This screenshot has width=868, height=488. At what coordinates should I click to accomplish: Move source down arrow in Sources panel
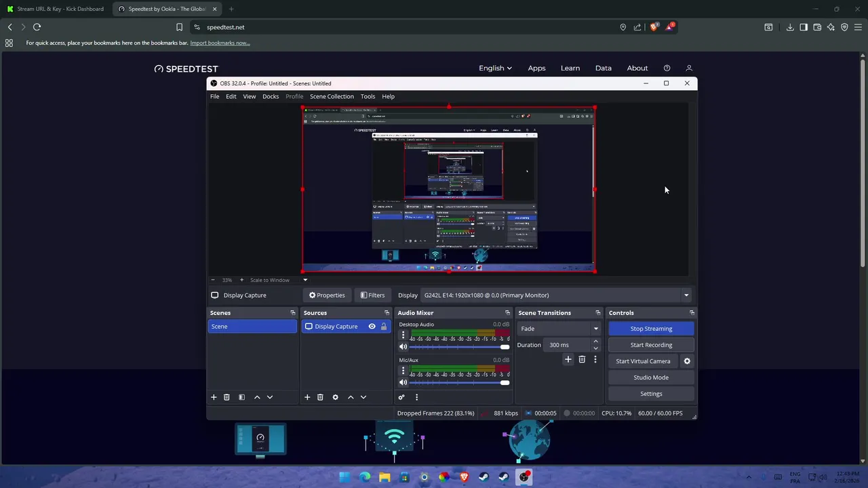pos(363,397)
